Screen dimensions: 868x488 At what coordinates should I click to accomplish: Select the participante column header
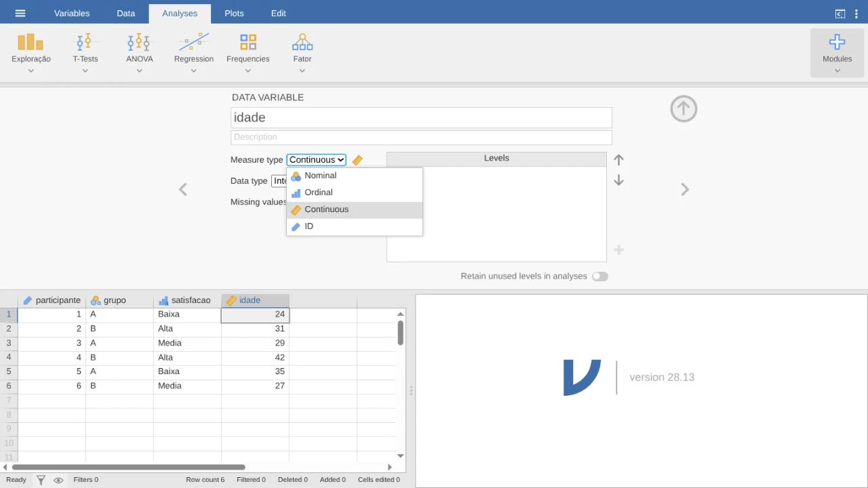tap(52, 300)
